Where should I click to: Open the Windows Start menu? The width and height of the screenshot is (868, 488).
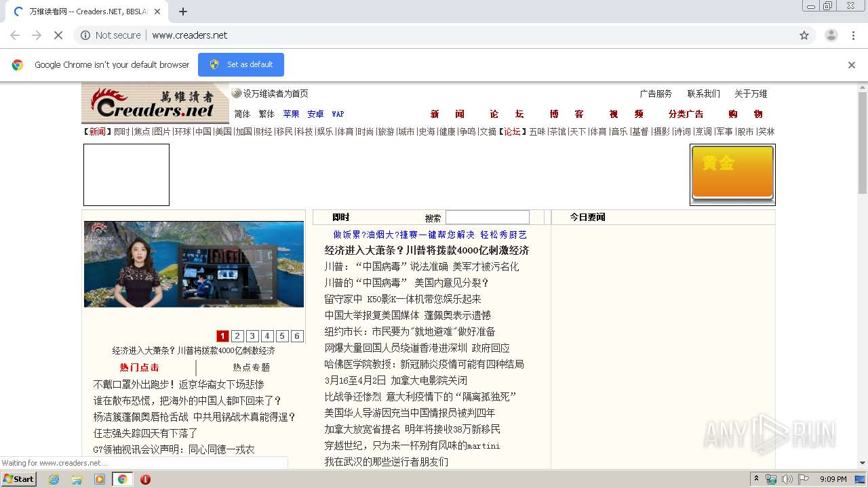18,479
